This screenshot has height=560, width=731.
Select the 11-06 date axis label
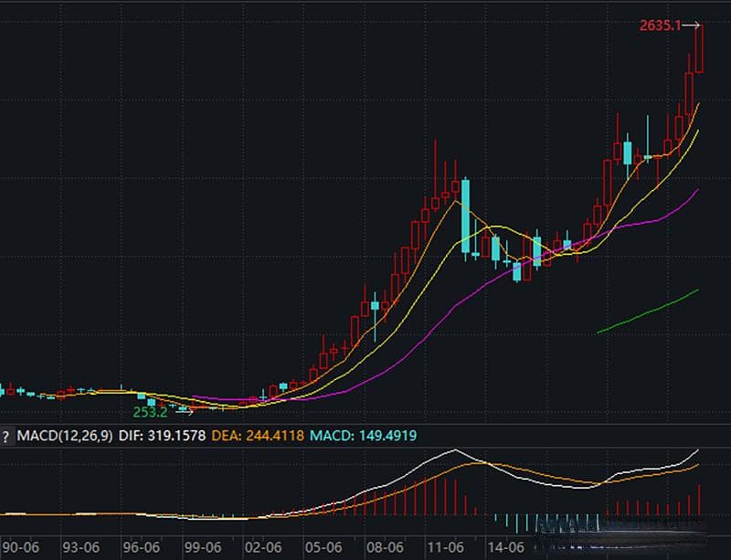pyautogui.click(x=445, y=547)
